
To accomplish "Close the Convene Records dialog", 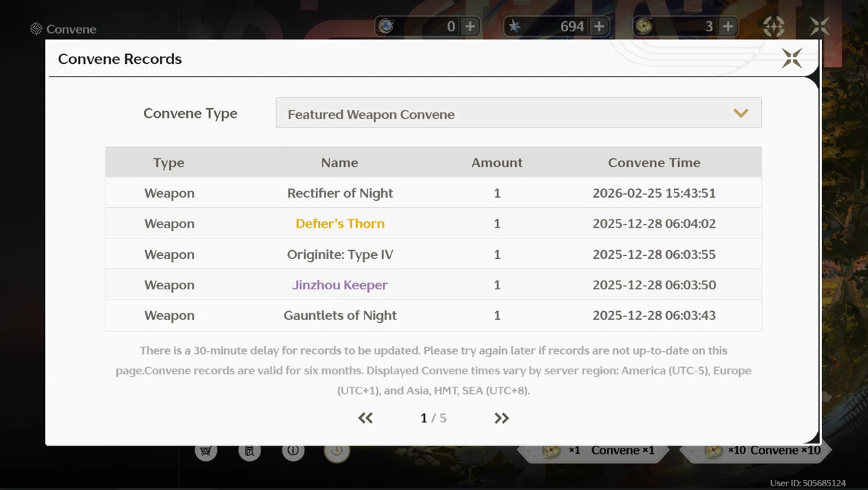I will tap(792, 58).
